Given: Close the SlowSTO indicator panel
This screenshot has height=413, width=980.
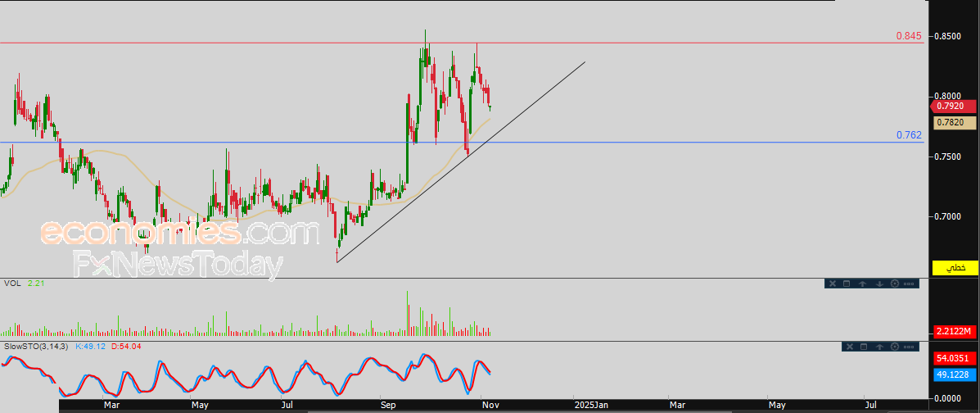Looking at the screenshot, I should coord(848,347).
